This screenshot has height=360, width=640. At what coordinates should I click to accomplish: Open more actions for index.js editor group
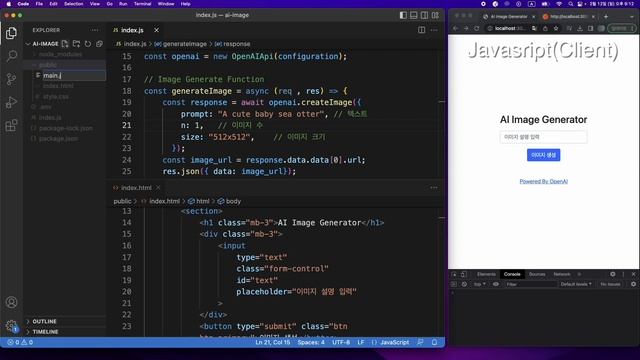pyautogui.click(x=434, y=30)
